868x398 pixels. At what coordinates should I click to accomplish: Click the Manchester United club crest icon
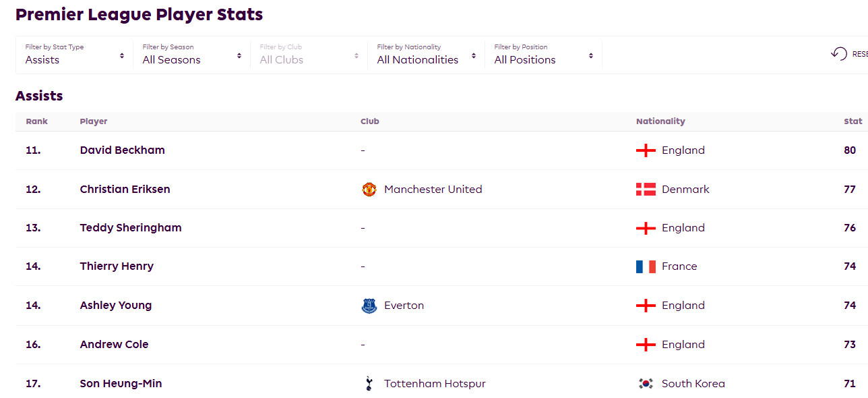[369, 190]
